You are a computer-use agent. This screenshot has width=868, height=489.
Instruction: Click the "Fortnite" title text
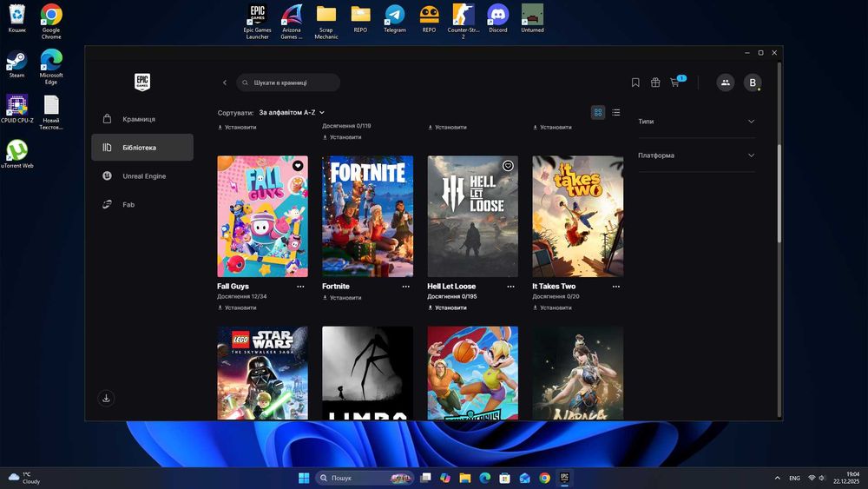click(336, 287)
